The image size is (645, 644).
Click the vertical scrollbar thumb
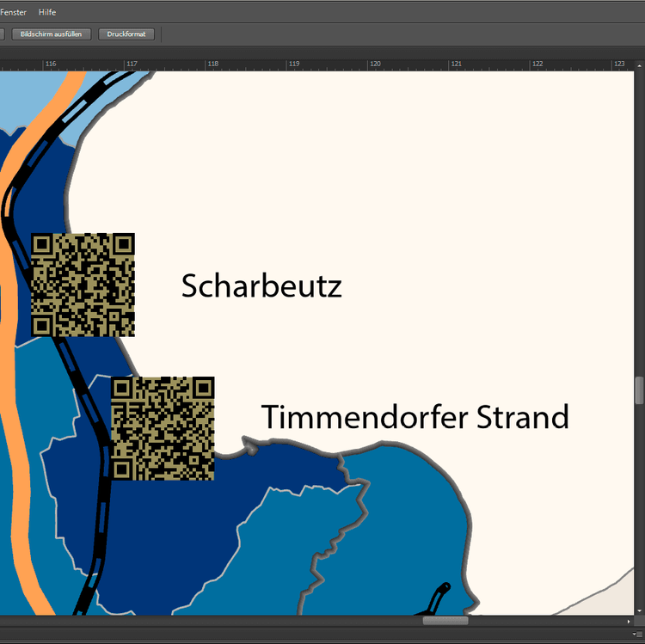[x=639, y=390]
